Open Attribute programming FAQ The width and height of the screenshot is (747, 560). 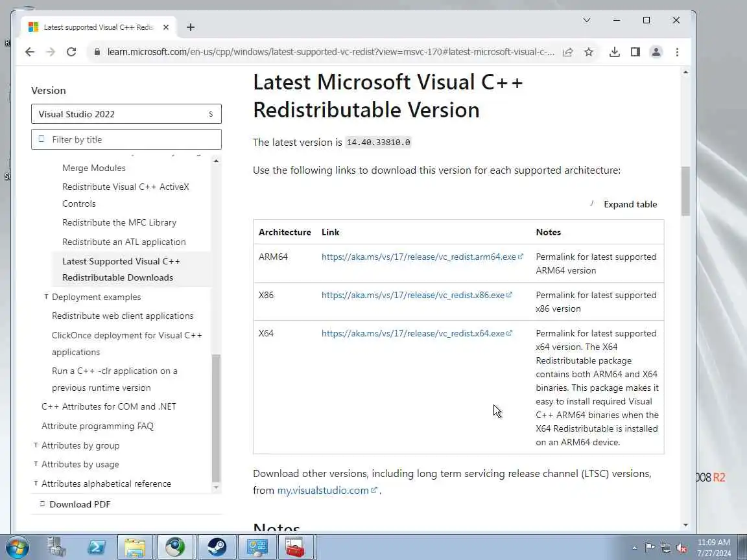[x=98, y=426]
